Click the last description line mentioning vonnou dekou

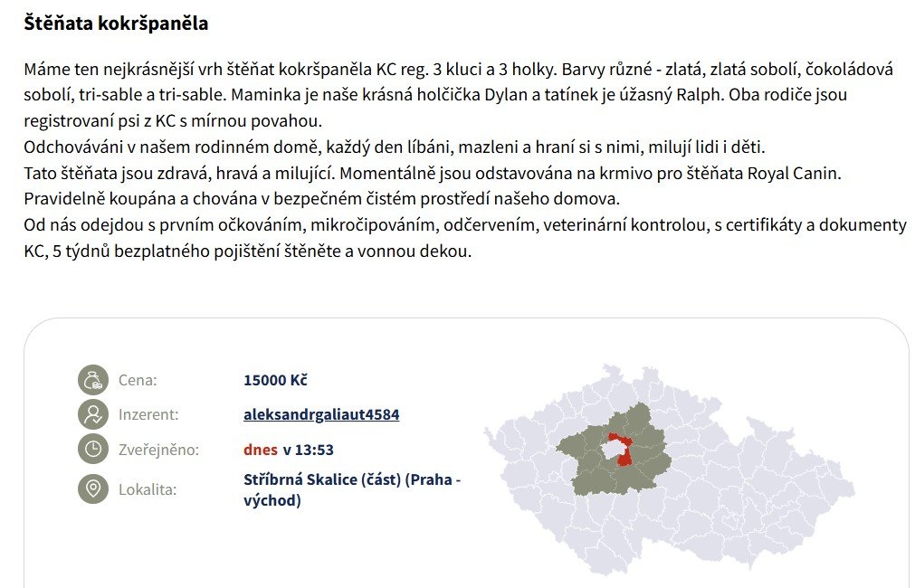click(x=248, y=251)
